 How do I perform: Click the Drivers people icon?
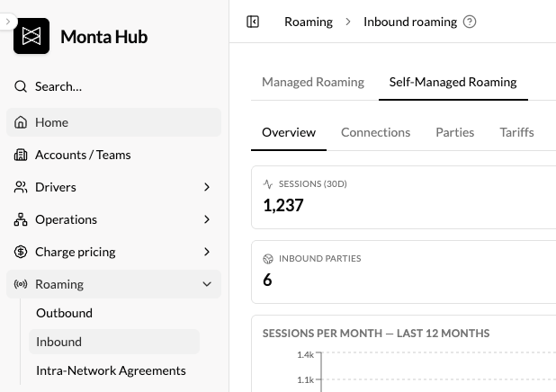click(21, 187)
